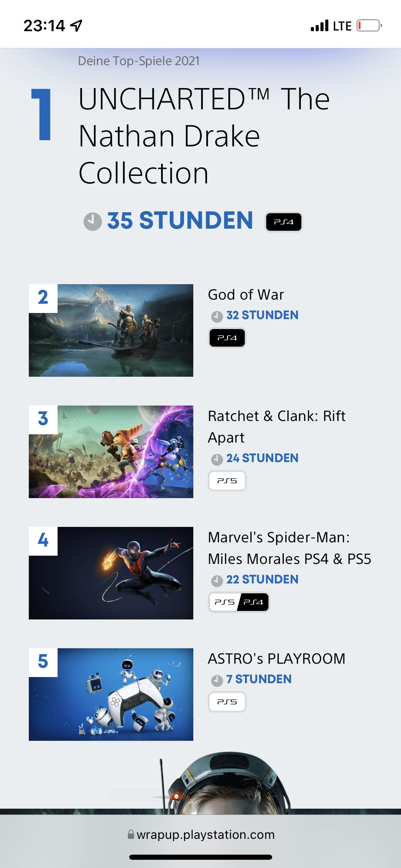Open the God of War artwork thumbnail
401x868 pixels.
[111, 330]
